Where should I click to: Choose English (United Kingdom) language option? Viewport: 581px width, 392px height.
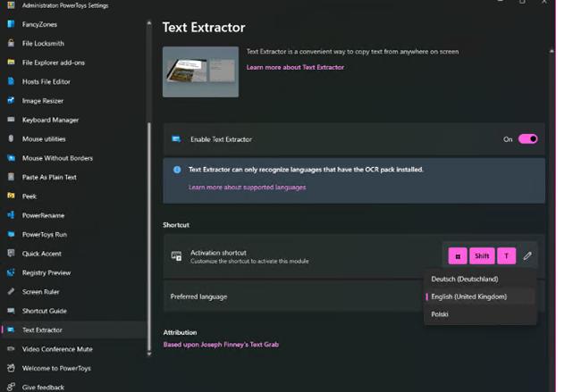pyautogui.click(x=468, y=296)
